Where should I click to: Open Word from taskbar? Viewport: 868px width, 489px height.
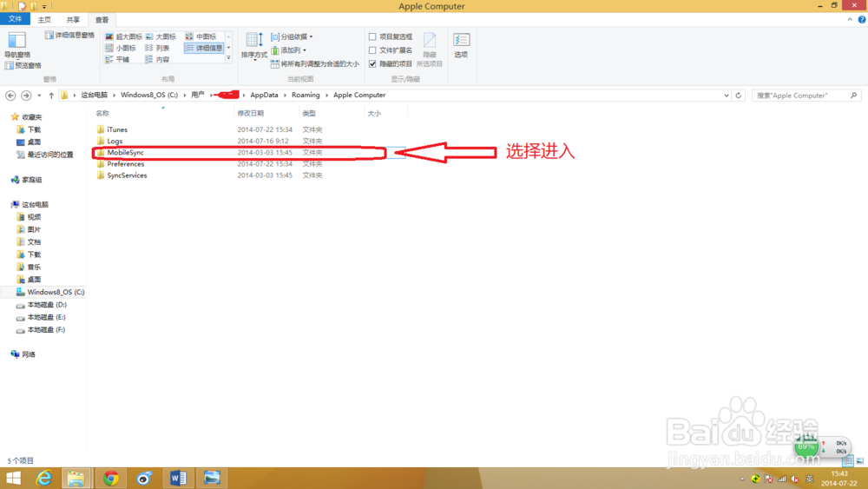pos(178,478)
